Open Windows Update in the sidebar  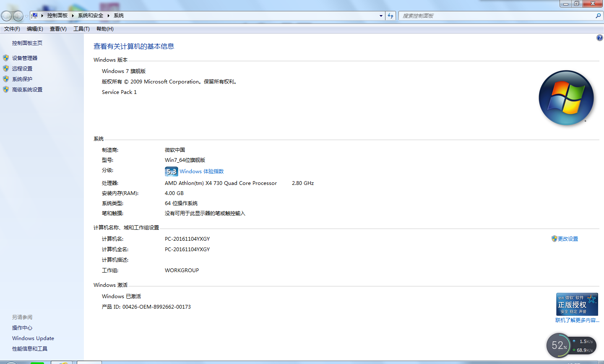tap(33, 338)
